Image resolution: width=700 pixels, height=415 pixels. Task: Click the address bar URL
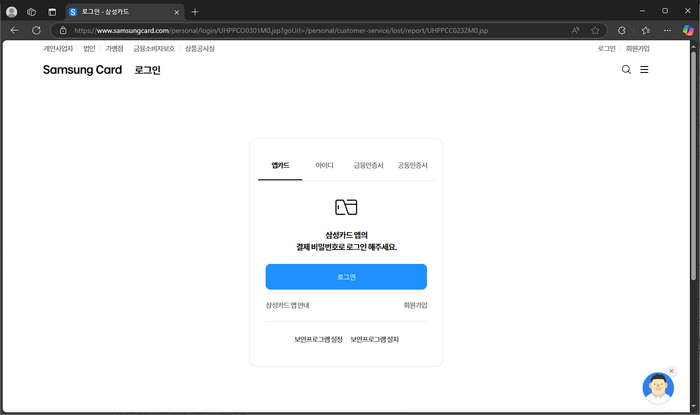[281, 30]
